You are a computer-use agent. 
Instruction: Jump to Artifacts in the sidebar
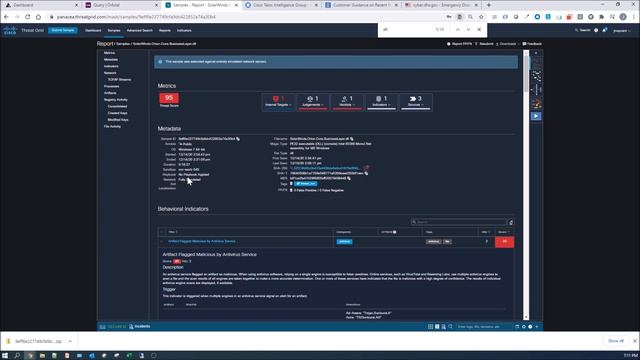coord(110,93)
